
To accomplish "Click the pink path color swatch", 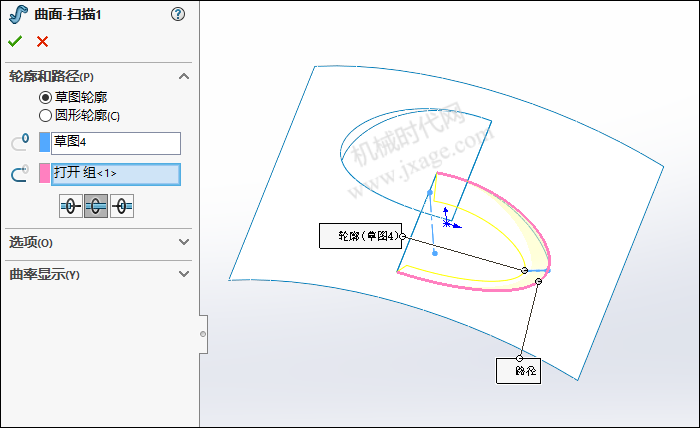I will [45, 173].
